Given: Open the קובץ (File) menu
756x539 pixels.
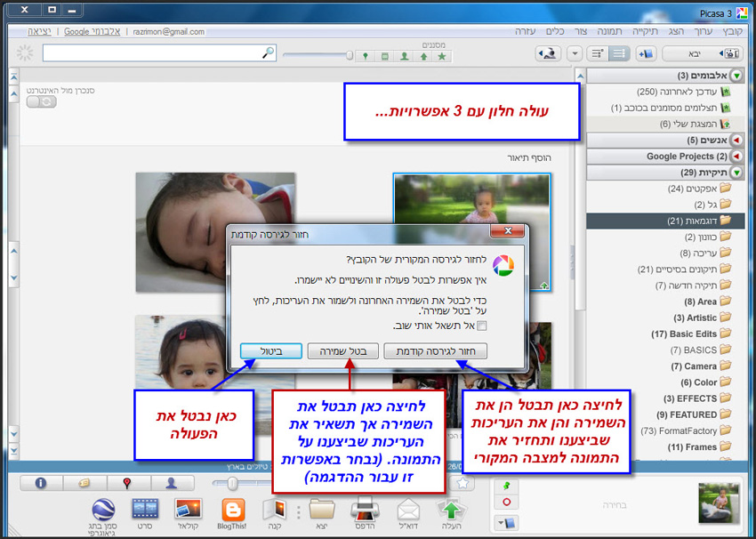Looking at the screenshot, I should (732, 31).
